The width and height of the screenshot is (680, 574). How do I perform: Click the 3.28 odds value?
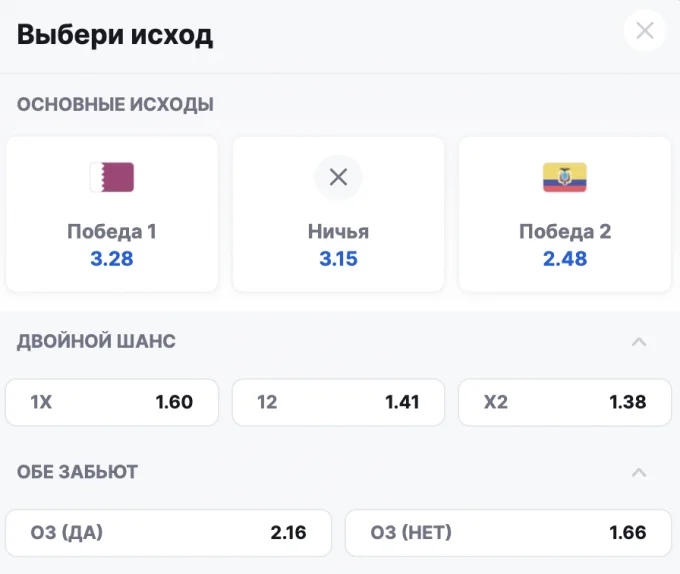[112, 259]
